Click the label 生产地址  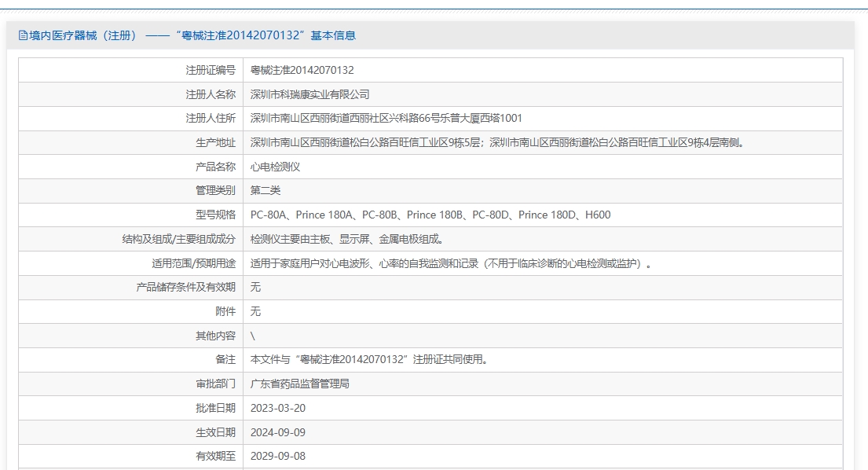click(215, 143)
